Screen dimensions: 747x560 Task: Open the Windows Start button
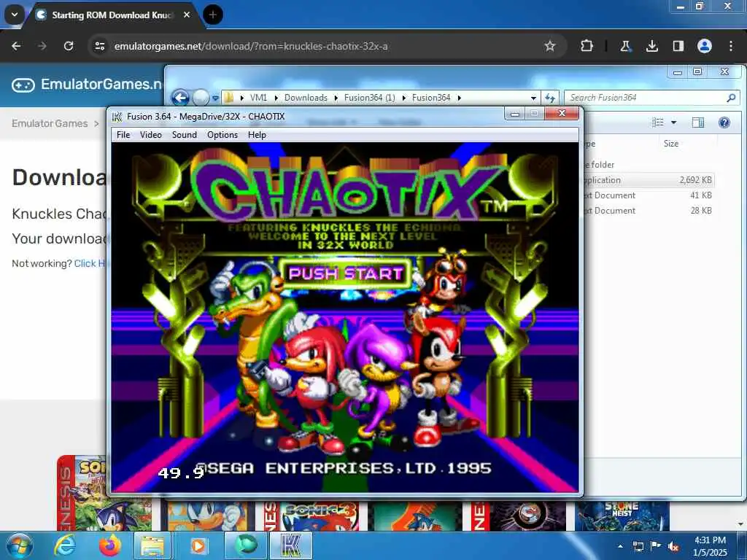pos(19,546)
